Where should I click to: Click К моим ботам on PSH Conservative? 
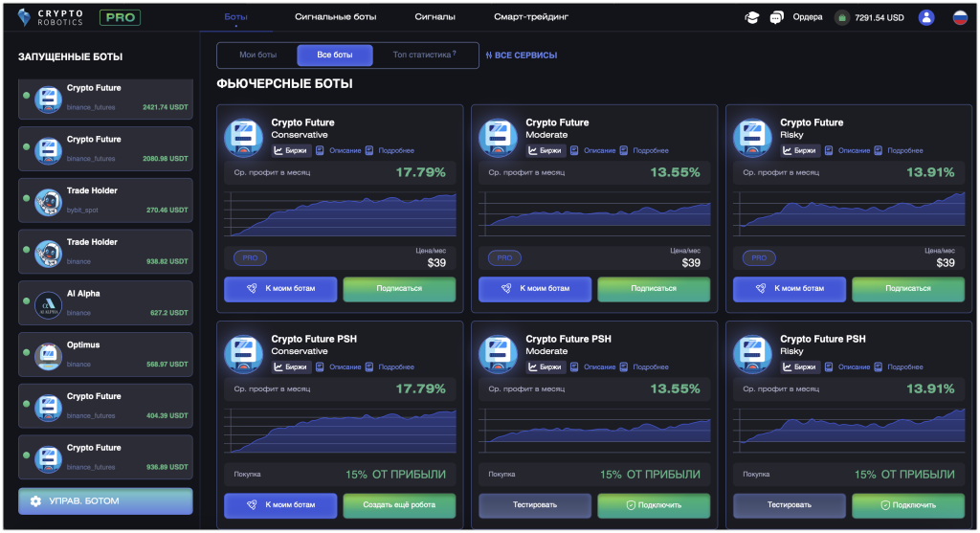280,505
